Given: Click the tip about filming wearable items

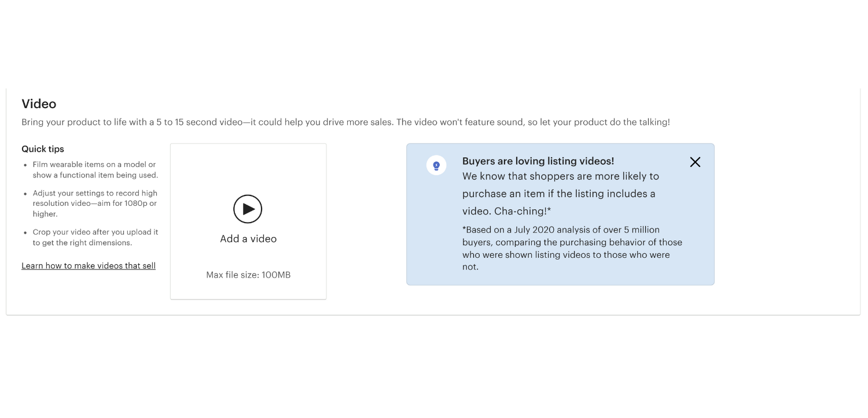Looking at the screenshot, I should click(x=95, y=170).
